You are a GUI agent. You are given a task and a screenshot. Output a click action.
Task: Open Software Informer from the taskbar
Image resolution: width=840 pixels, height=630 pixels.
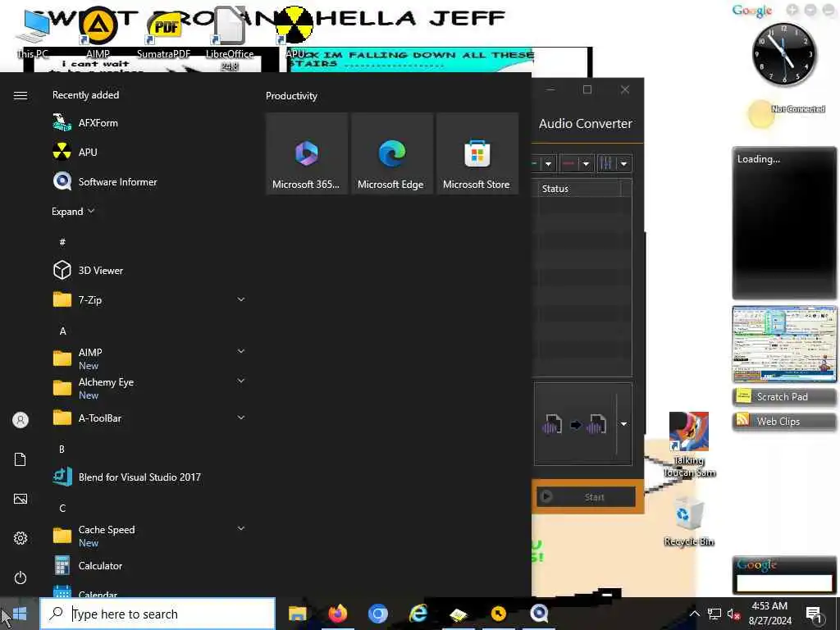(539, 614)
